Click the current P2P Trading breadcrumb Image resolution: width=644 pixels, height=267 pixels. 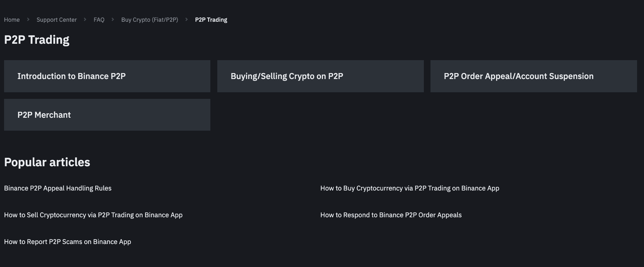[211, 20]
